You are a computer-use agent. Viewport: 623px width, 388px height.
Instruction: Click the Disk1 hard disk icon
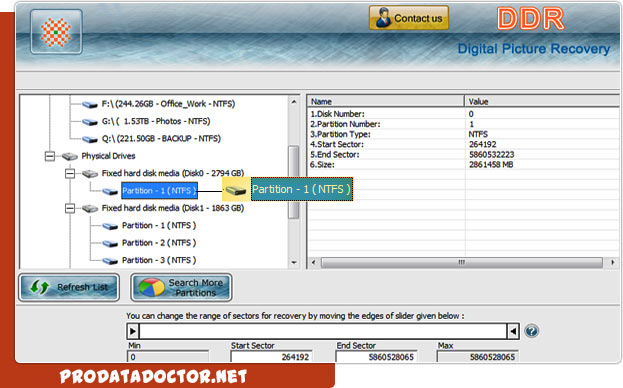(x=90, y=208)
